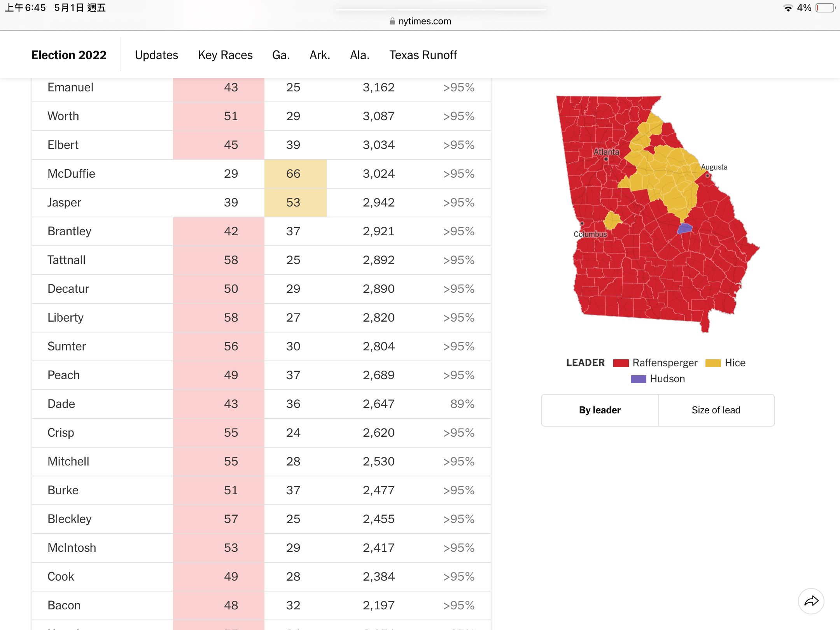Switch map view to By leader

click(x=600, y=410)
